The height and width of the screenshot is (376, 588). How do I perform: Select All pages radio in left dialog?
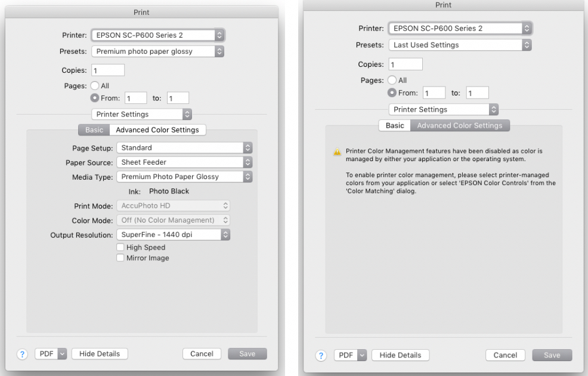coord(94,85)
